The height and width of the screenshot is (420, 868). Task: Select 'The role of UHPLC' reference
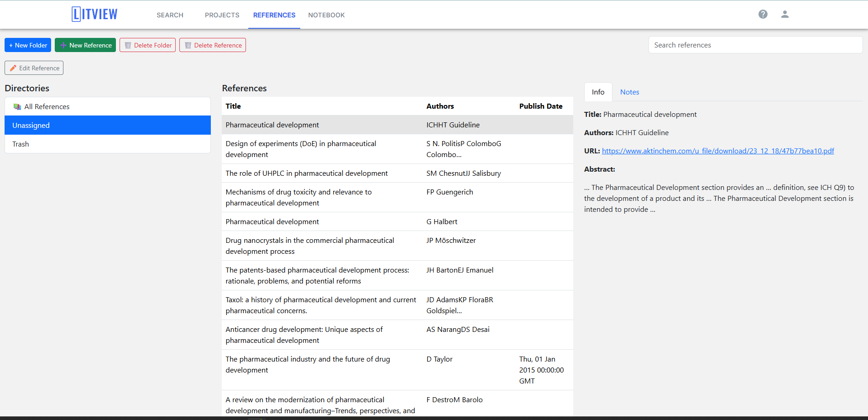397,173
